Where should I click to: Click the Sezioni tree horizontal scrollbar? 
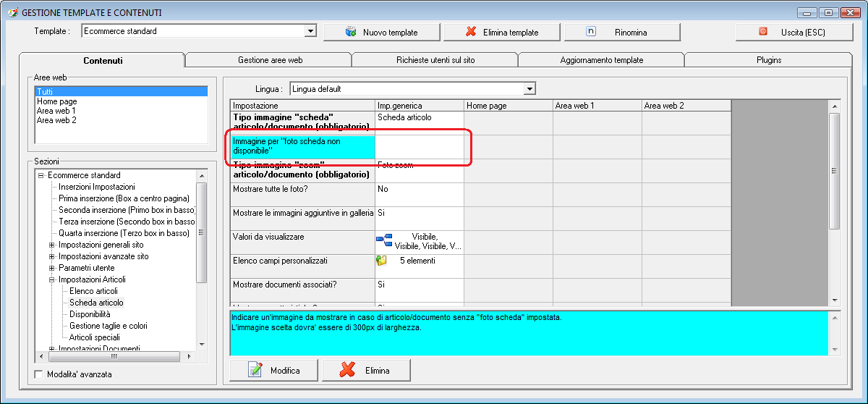[x=116, y=356]
